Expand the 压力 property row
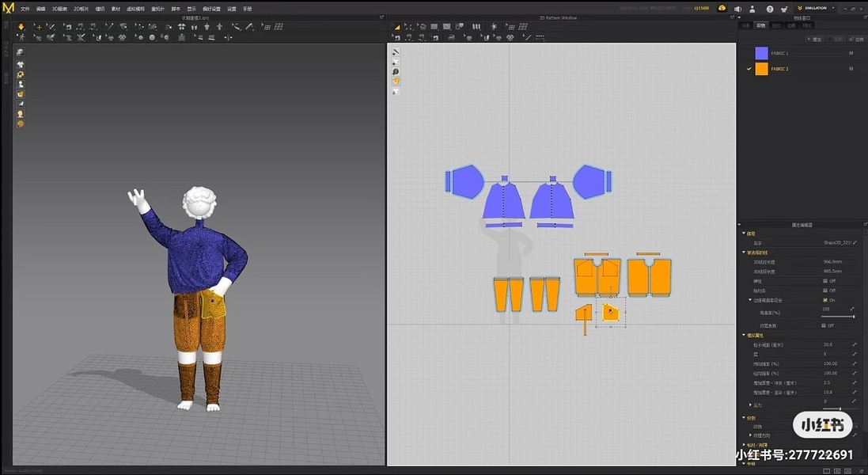The width and height of the screenshot is (868, 475). (750, 405)
